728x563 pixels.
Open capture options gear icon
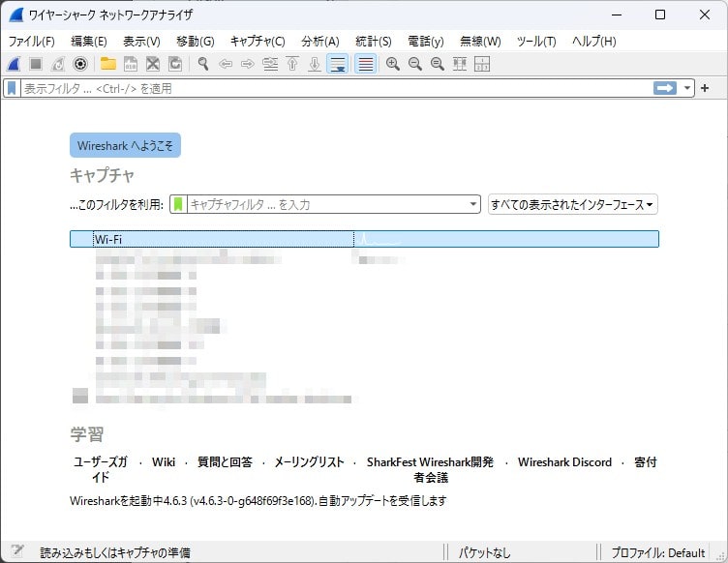(80, 64)
